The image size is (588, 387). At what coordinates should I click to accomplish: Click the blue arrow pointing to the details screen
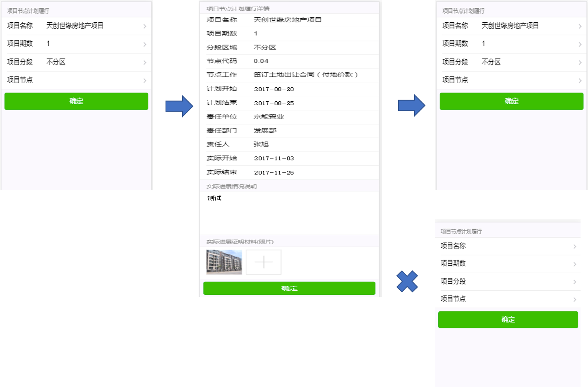tap(179, 106)
